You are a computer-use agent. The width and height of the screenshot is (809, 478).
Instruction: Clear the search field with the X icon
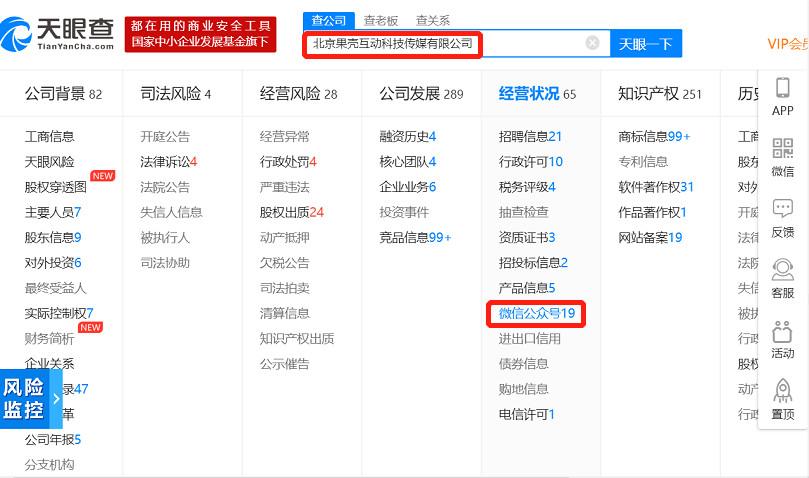pyautogui.click(x=592, y=43)
